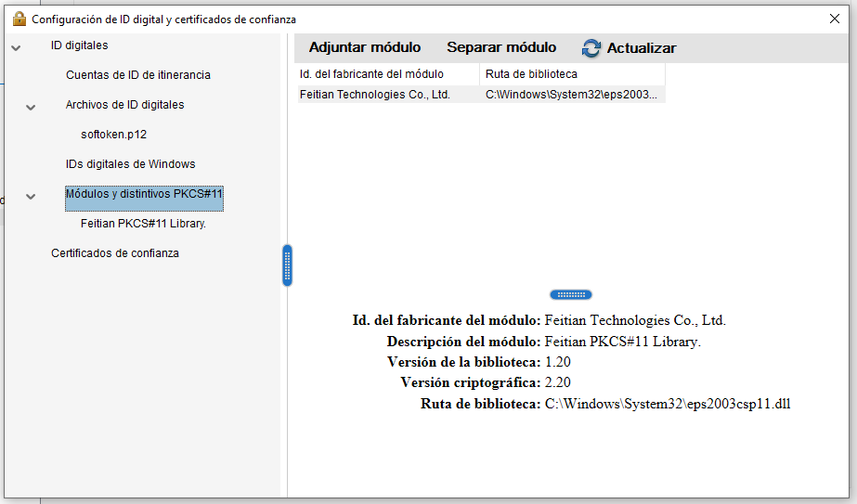Click the padlock icon in title bar
This screenshot has height=504, width=857.
(x=19, y=19)
